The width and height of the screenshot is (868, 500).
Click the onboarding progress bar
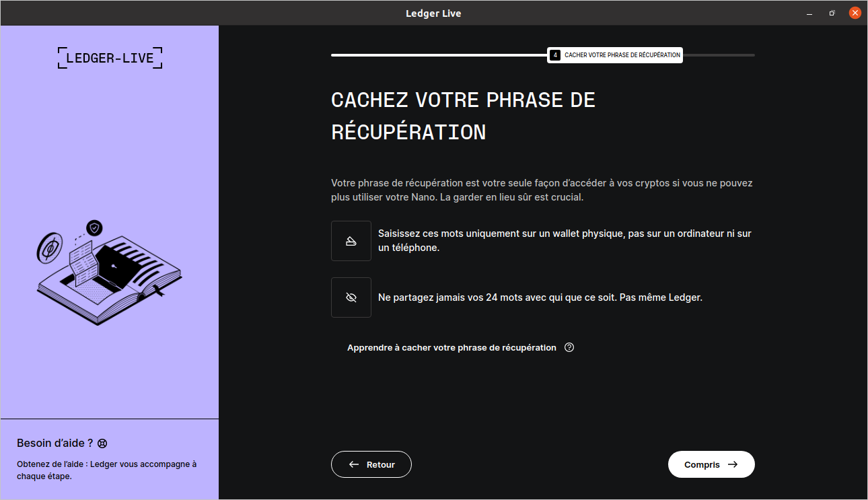pos(543,55)
